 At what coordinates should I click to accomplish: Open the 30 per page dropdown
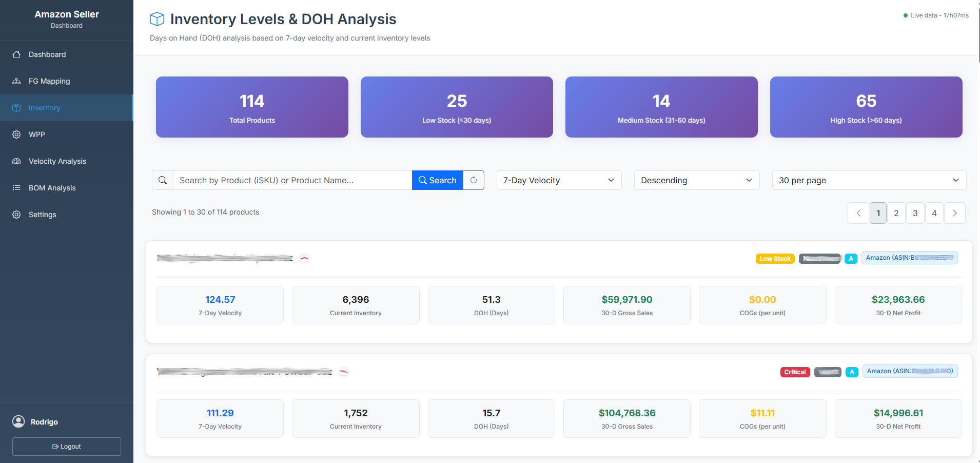pyautogui.click(x=868, y=180)
